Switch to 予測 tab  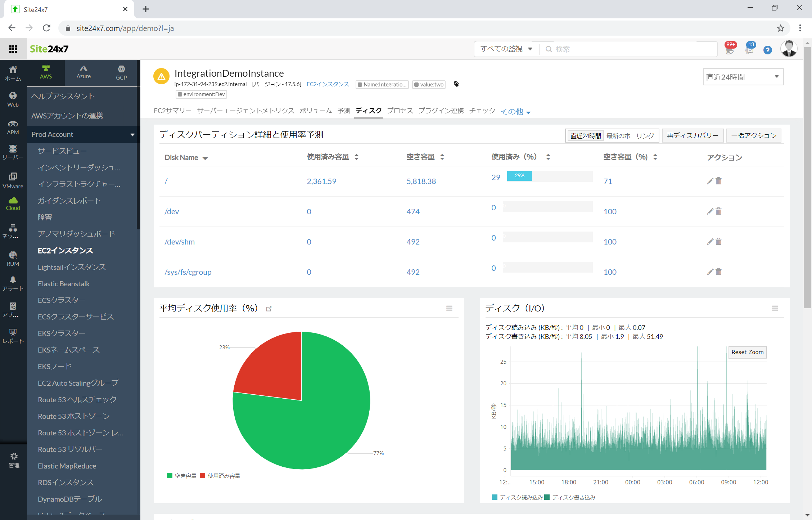click(x=344, y=111)
